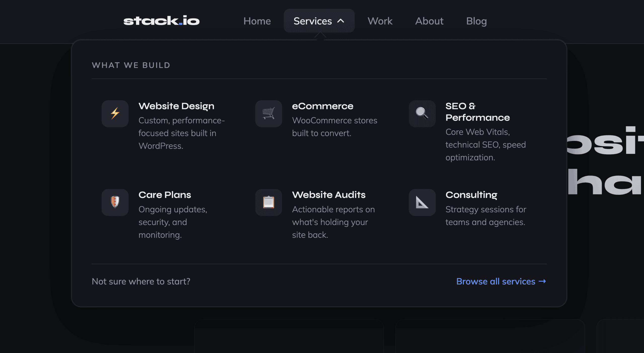Open SEO & Performance service
This screenshot has width=644, height=353.
pyautogui.click(x=477, y=112)
